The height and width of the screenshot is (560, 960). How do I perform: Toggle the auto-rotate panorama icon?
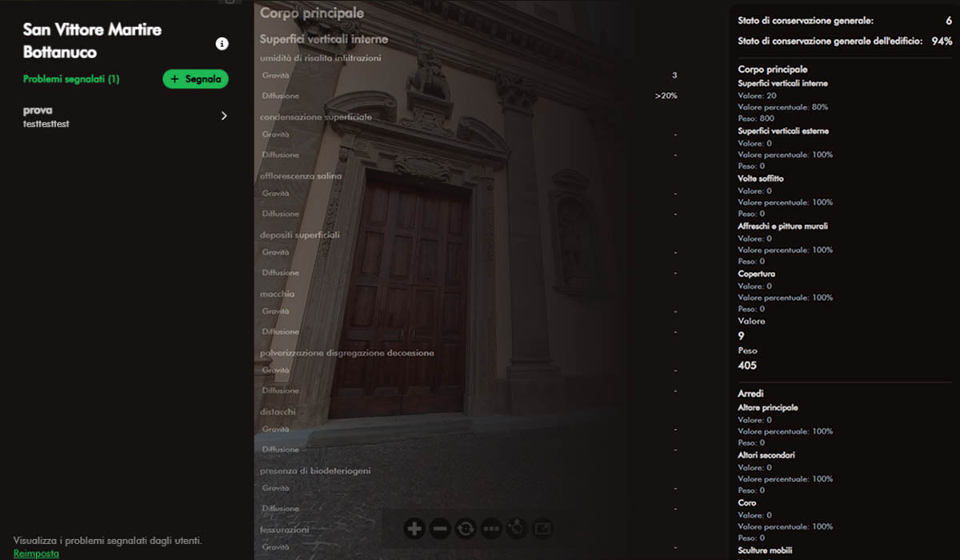(x=466, y=528)
